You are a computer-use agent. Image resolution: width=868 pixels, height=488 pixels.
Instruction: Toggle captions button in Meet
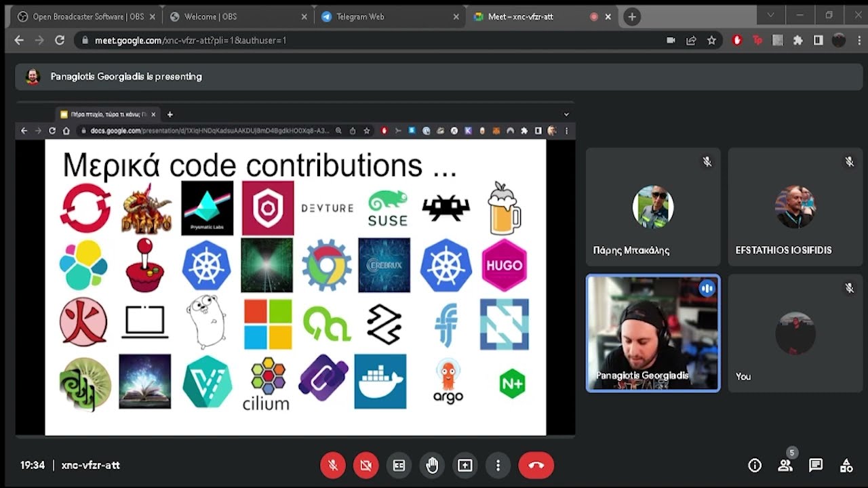pos(399,466)
